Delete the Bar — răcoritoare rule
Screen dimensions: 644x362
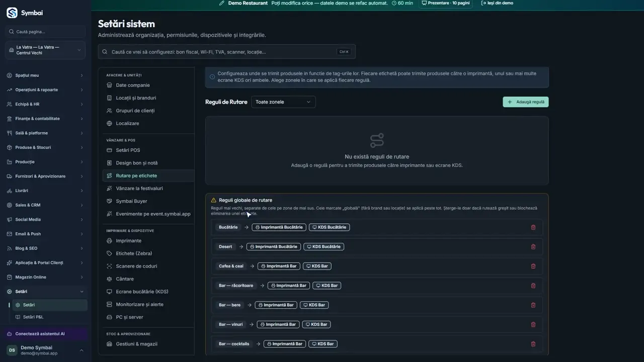(533, 286)
